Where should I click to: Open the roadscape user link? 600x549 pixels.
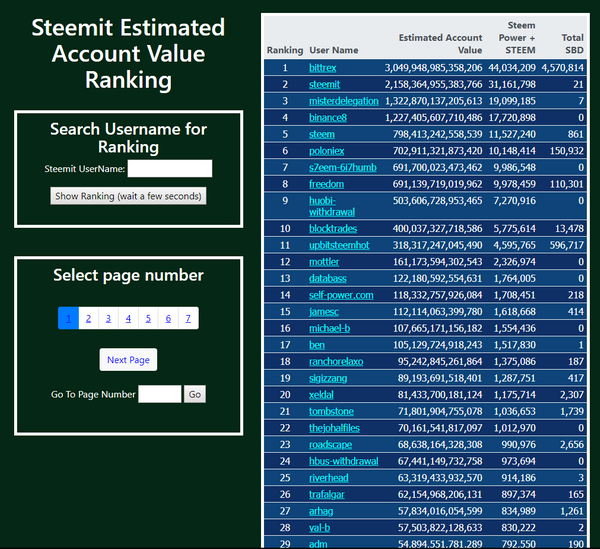click(330, 445)
